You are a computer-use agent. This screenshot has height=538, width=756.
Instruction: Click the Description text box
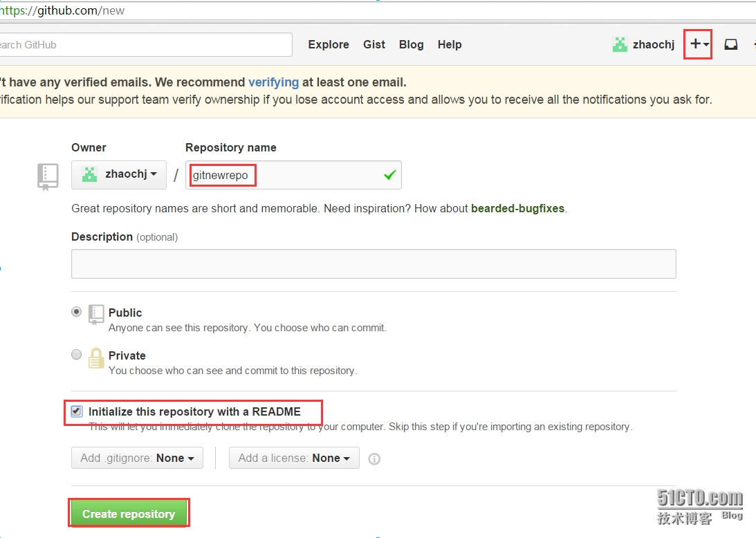374,263
